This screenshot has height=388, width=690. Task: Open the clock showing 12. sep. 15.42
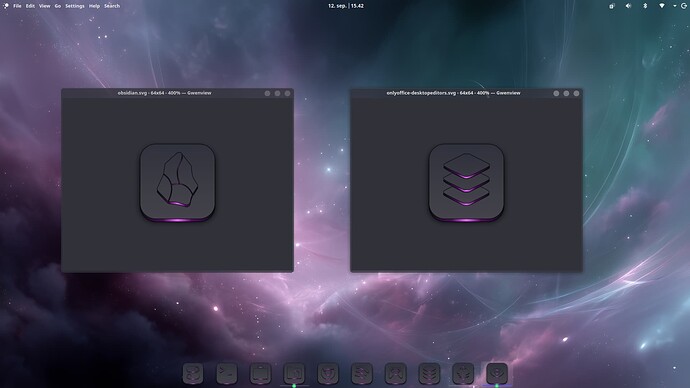[x=345, y=6]
